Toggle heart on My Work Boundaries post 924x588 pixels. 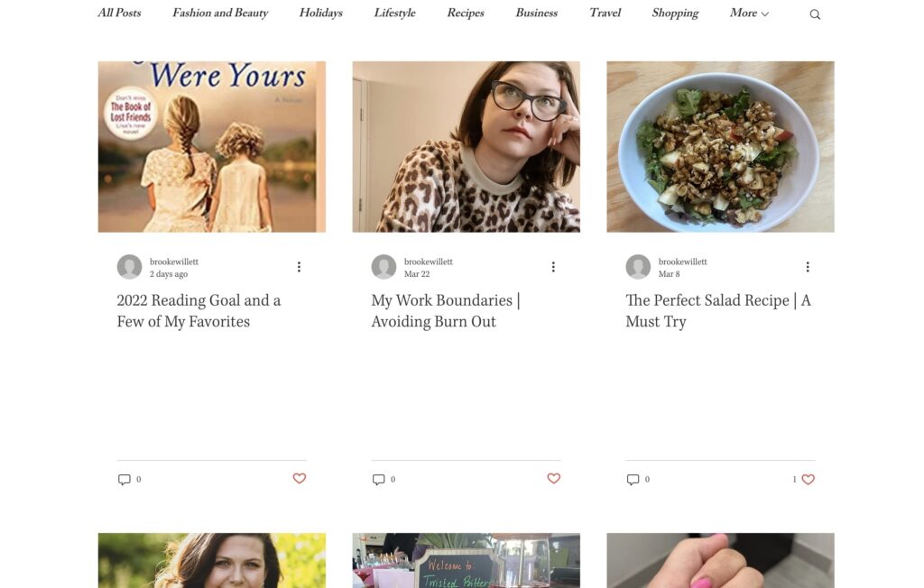[x=554, y=479]
